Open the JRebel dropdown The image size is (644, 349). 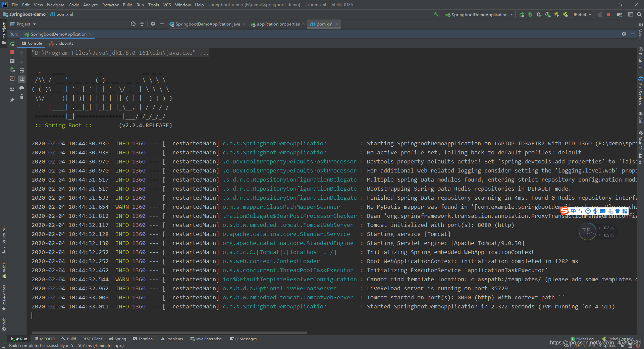click(583, 14)
